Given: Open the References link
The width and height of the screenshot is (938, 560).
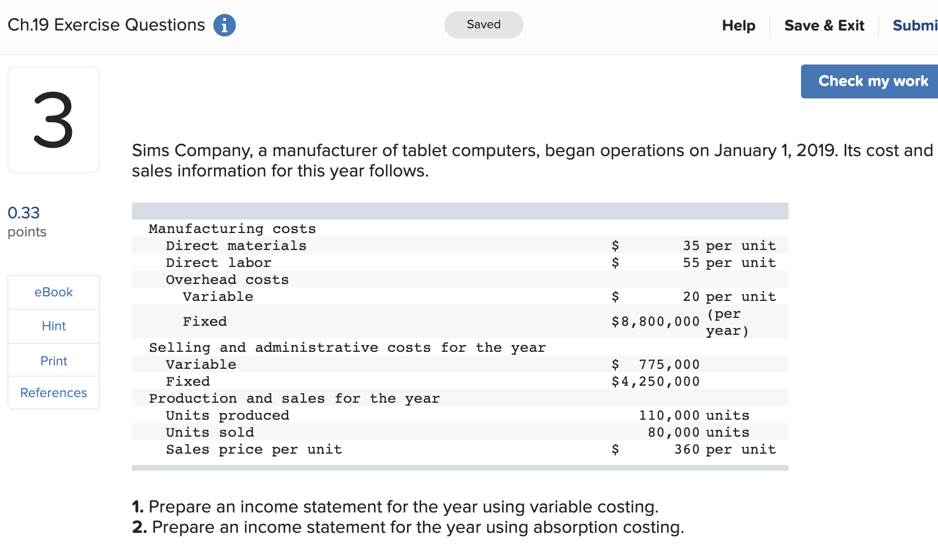Looking at the screenshot, I should [54, 393].
